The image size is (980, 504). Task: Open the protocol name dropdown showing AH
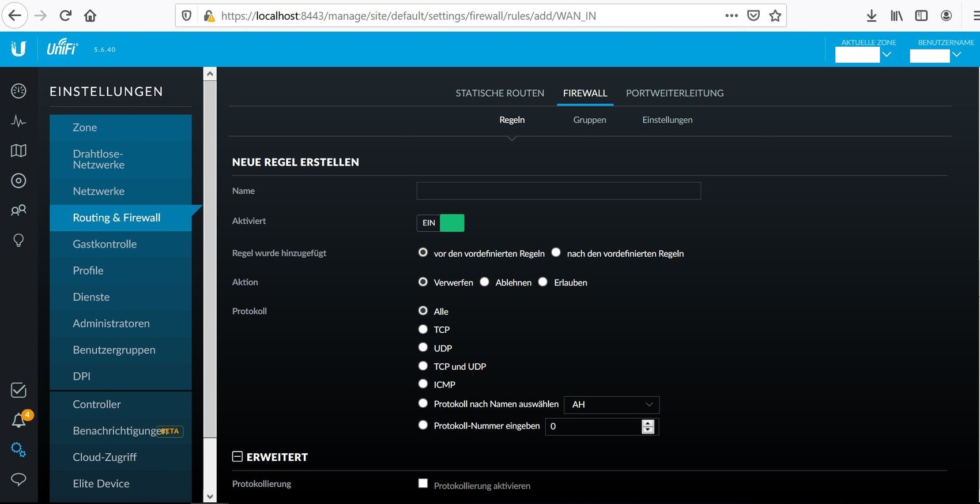[x=611, y=405]
